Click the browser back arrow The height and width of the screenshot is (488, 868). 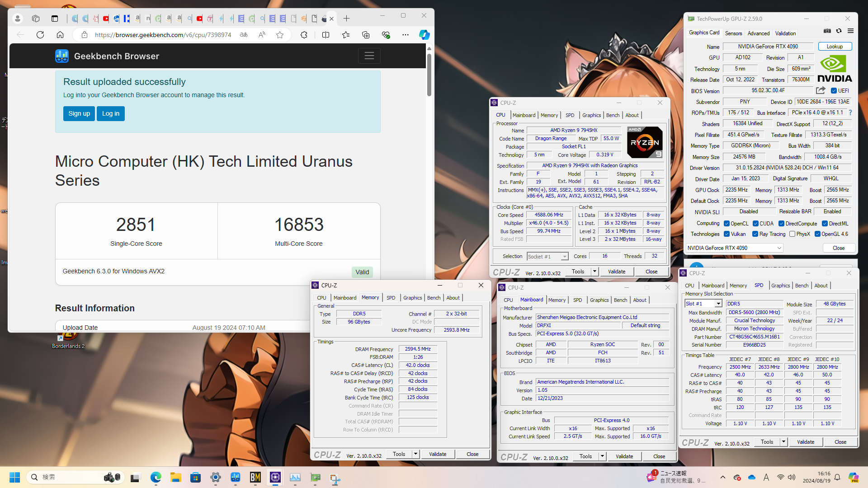tap(20, 35)
